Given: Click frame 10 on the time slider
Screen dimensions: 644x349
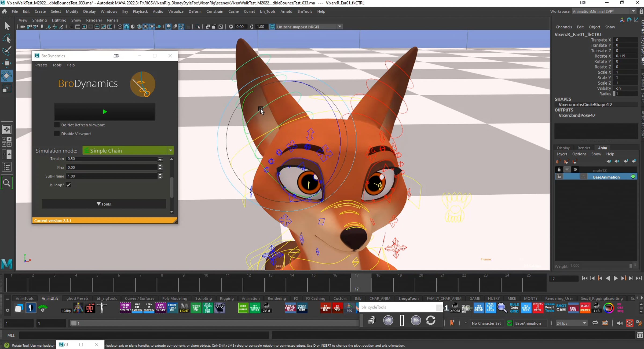Looking at the screenshot, I should point(206,282).
